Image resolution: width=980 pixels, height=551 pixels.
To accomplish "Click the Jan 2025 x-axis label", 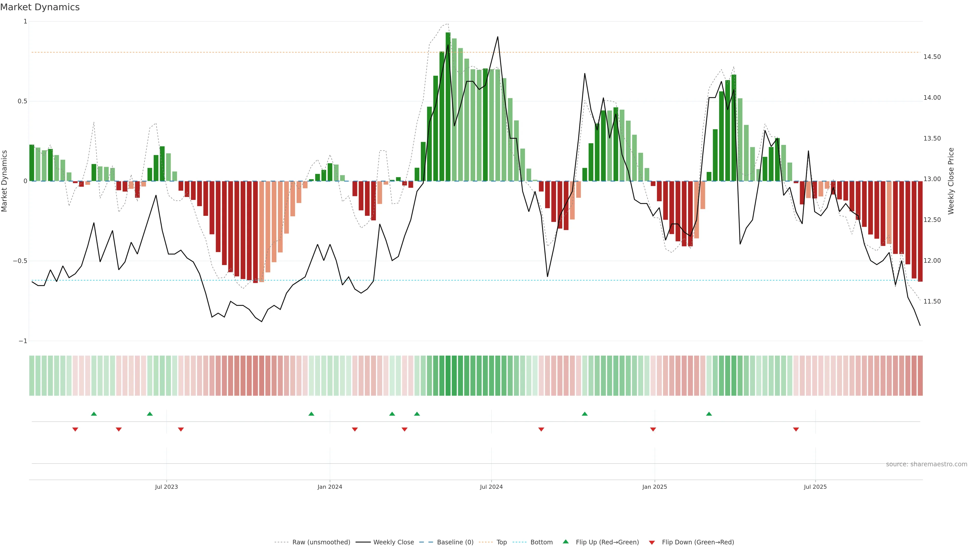I will coord(654,487).
